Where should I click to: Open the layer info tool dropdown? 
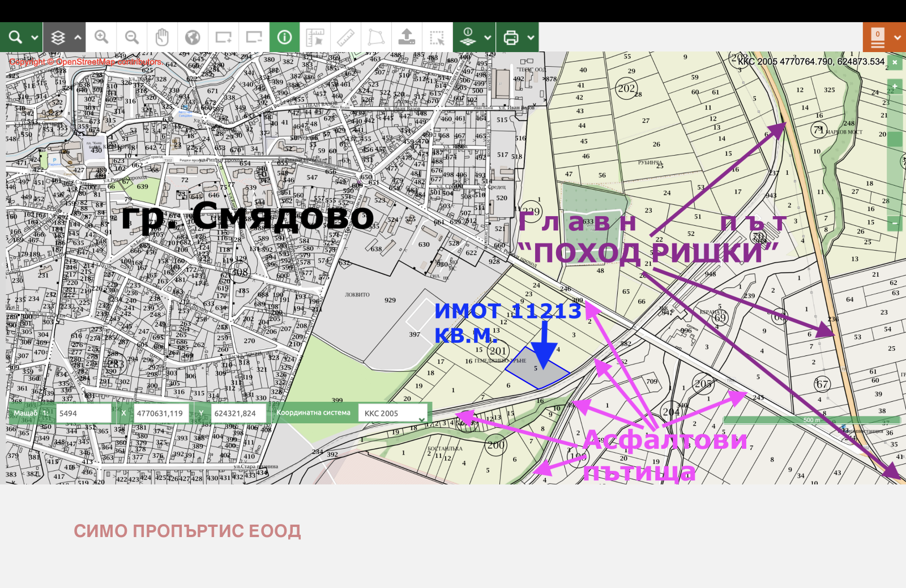click(488, 38)
